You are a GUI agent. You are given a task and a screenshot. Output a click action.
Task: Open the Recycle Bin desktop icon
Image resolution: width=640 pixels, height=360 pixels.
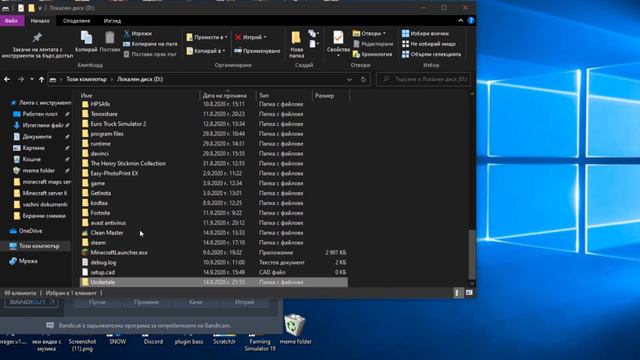[295, 329]
